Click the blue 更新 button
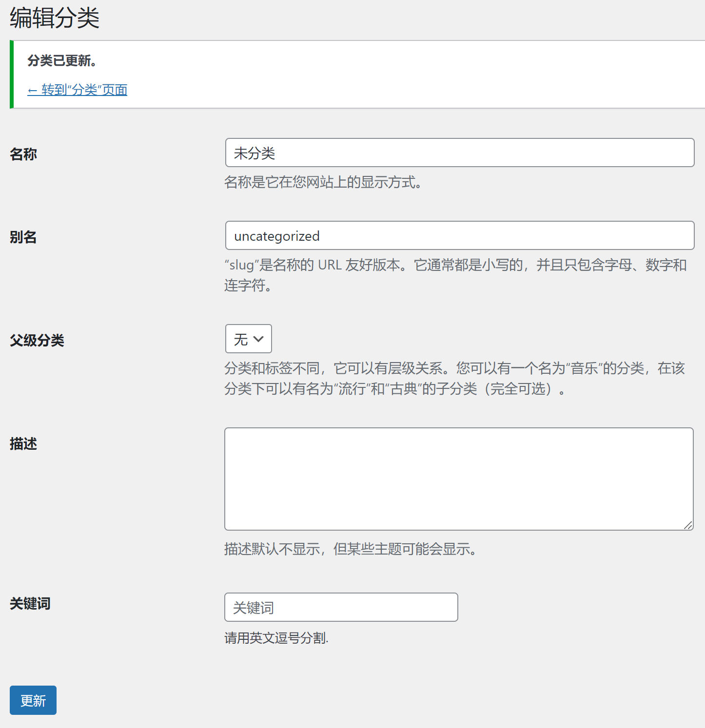Screen dimensions: 705x728 point(33,700)
